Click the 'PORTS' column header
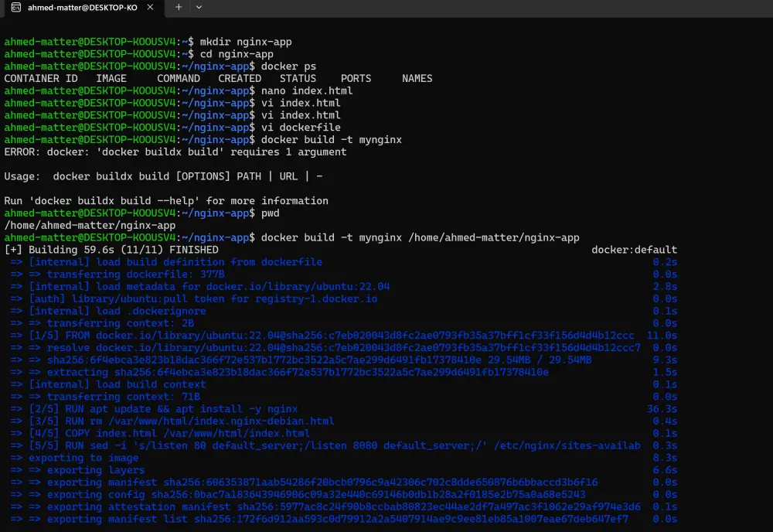Image resolution: width=773 pixels, height=532 pixels. pyautogui.click(x=356, y=79)
